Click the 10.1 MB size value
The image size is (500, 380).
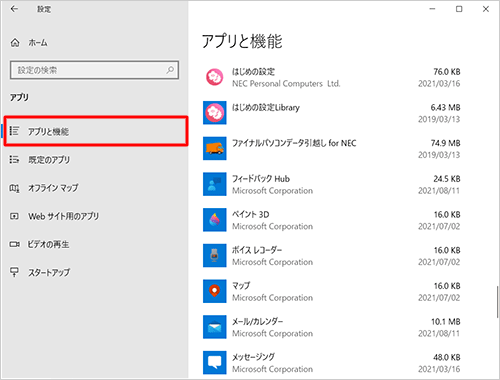(x=446, y=322)
